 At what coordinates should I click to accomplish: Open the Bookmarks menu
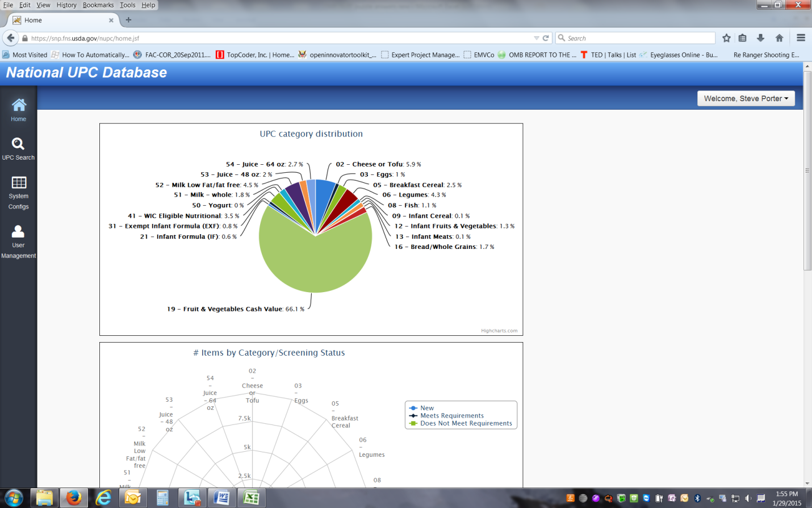[x=98, y=5]
